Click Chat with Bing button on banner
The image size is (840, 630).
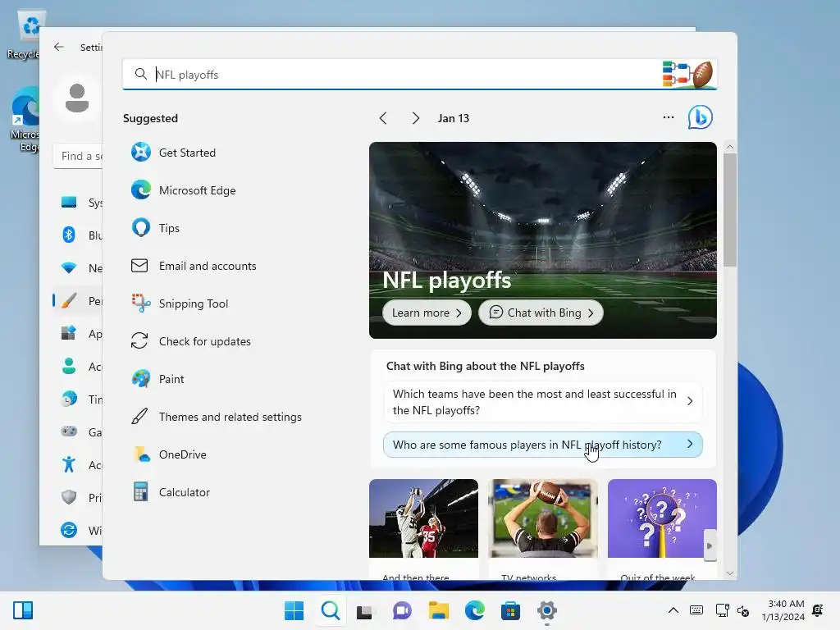click(541, 313)
